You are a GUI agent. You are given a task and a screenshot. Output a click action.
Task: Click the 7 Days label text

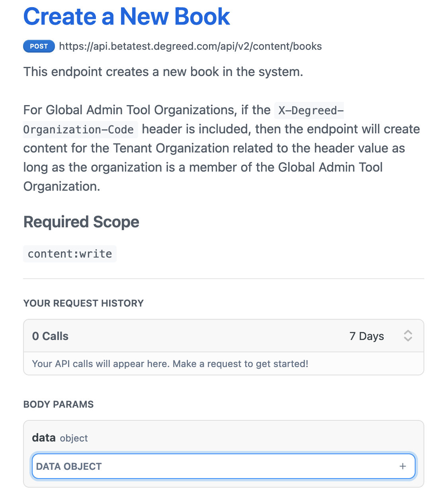tap(367, 336)
